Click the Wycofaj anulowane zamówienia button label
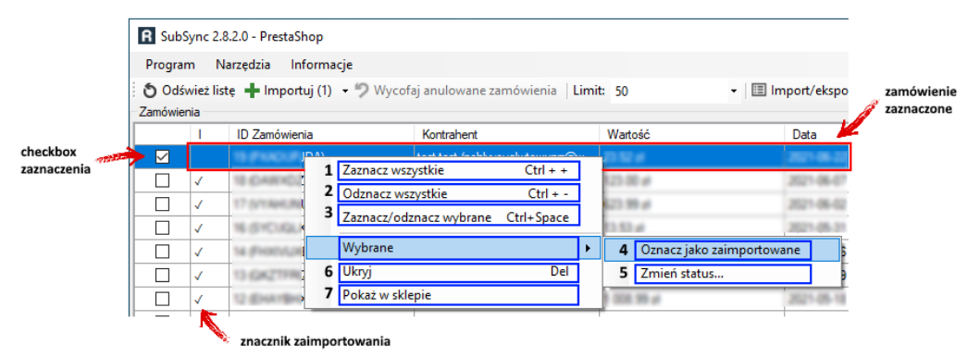The width and height of the screenshot is (980, 357). 465,92
